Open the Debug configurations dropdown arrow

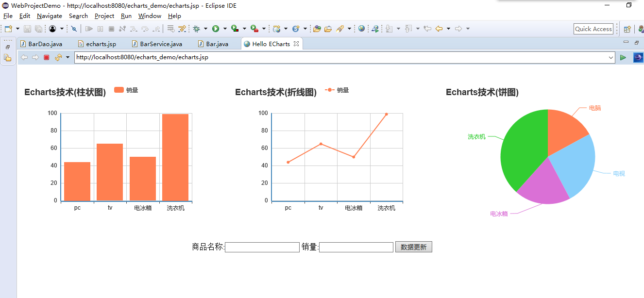(x=205, y=29)
